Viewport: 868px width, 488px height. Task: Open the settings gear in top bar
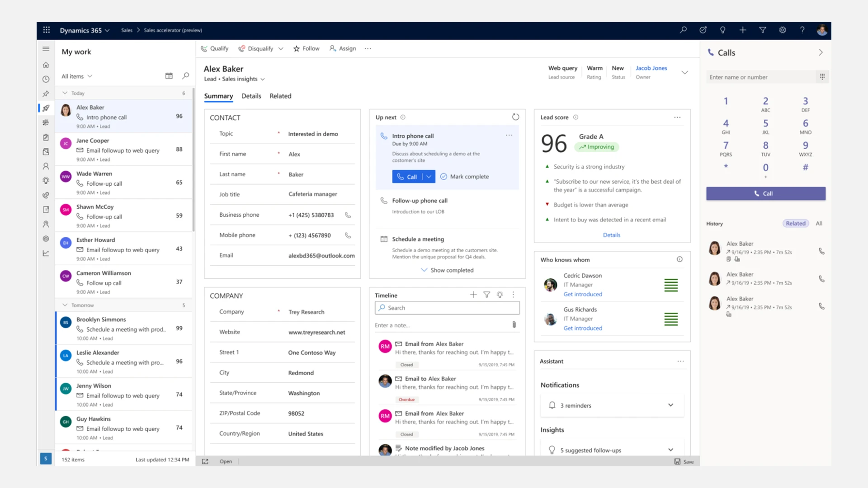(x=783, y=30)
